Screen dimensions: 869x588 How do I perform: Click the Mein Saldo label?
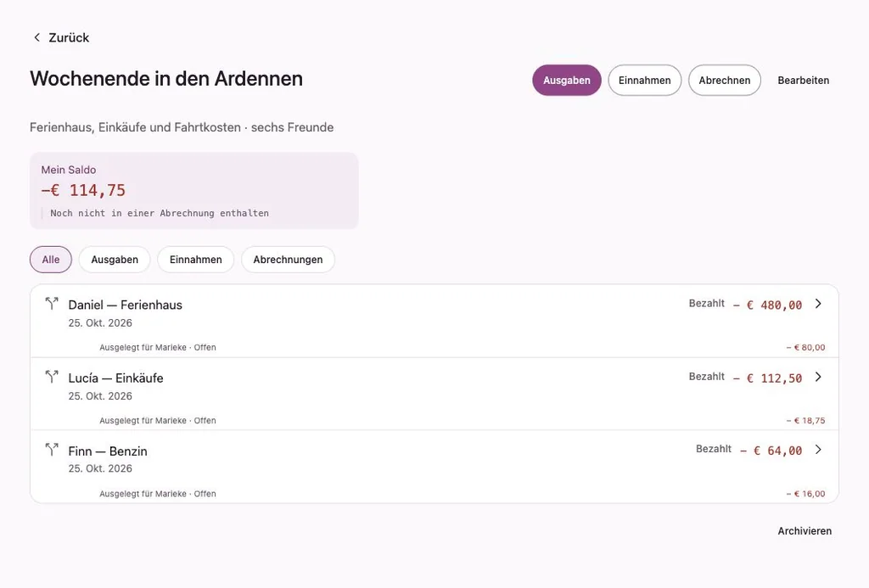pyautogui.click(x=68, y=170)
